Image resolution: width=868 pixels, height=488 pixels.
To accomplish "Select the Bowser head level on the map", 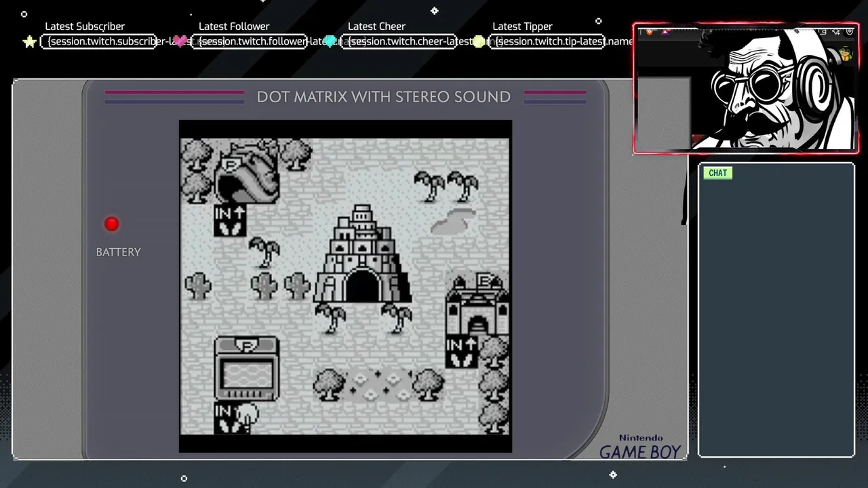I will coord(247,171).
